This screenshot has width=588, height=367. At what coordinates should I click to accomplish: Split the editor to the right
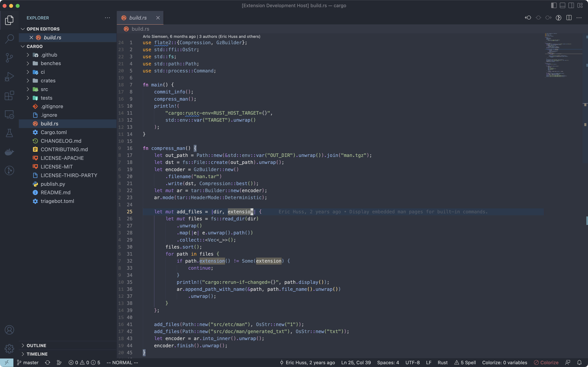point(569,18)
